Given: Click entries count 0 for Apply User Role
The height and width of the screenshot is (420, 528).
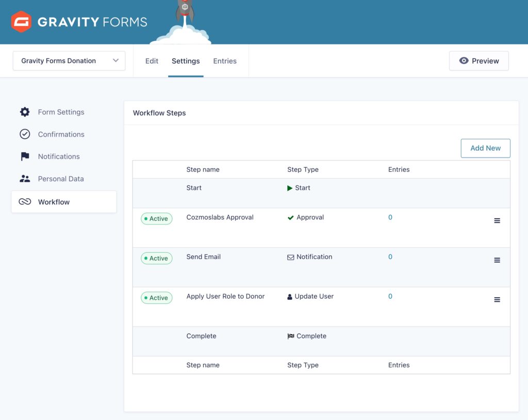Looking at the screenshot, I should 390,296.
